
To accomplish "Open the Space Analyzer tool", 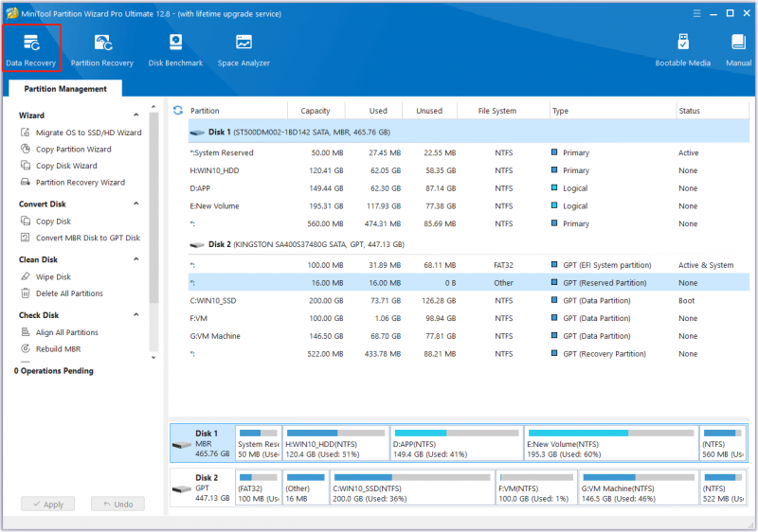I will [x=244, y=50].
